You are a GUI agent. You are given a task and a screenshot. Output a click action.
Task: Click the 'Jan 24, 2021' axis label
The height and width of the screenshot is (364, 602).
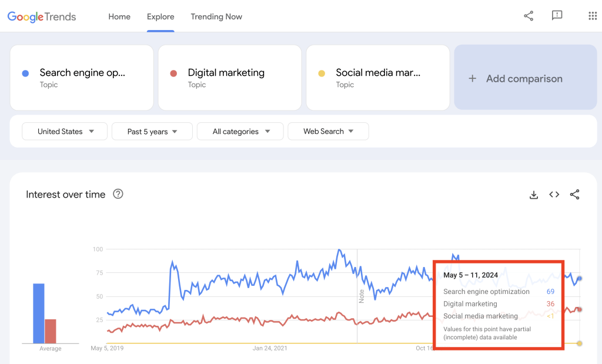[x=270, y=348]
